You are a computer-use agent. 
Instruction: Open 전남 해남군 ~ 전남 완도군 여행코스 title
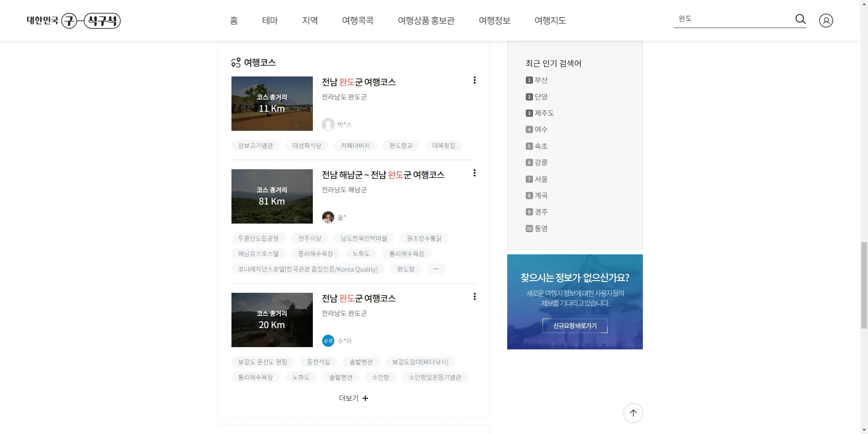(x=383, y=175)
